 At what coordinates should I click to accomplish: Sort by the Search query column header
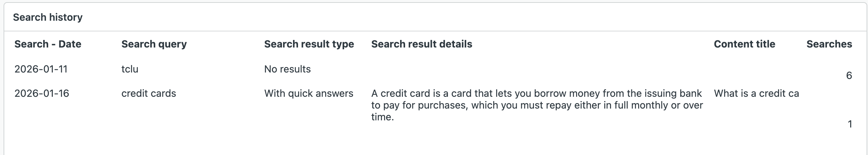[154, 44]
